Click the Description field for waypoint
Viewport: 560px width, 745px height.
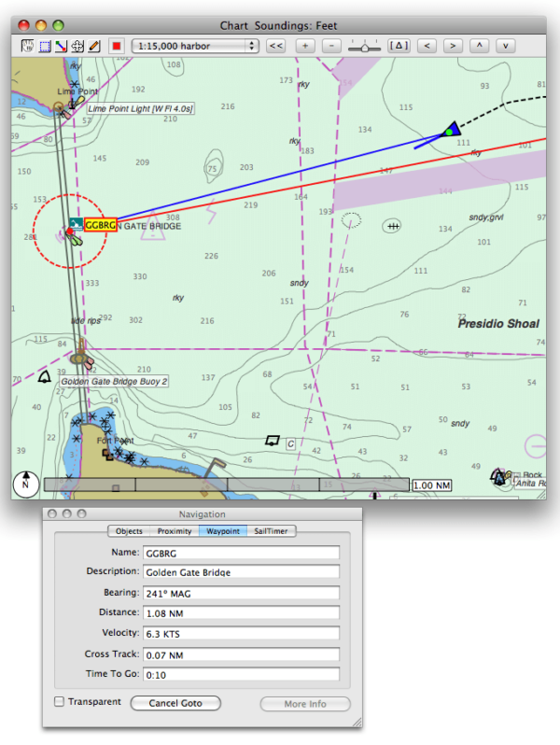pyautogui.click(x=239, y=571)
